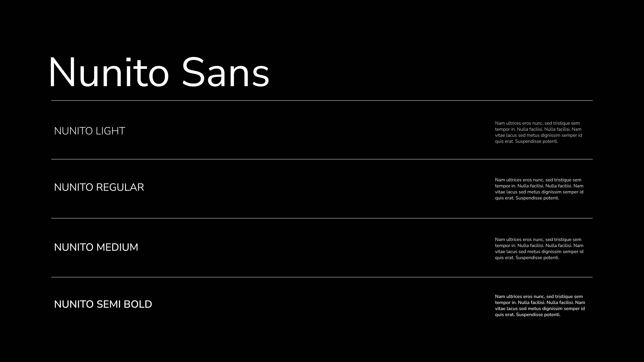
Task: Select divider between Regular and Medium rows
Action: click(322, 218)
